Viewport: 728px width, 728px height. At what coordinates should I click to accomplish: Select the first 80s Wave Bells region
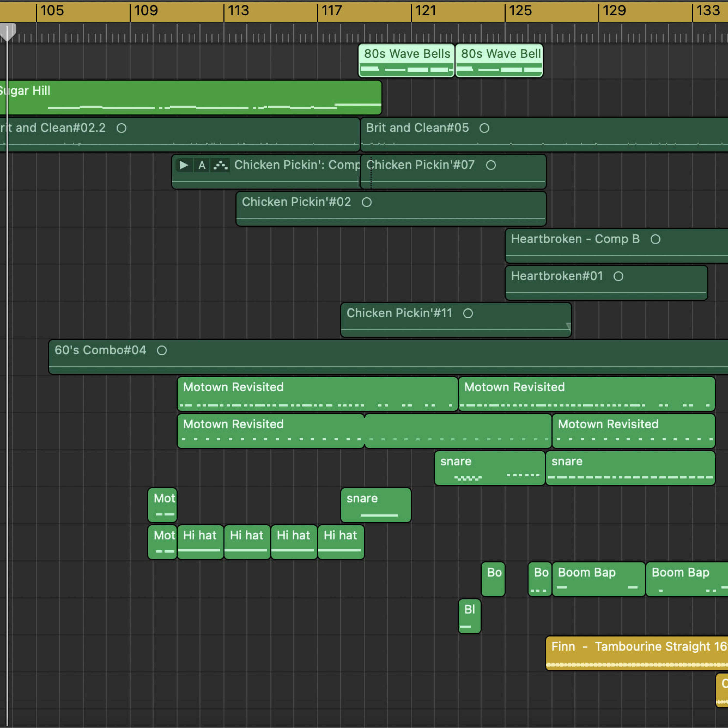point(406,60)
